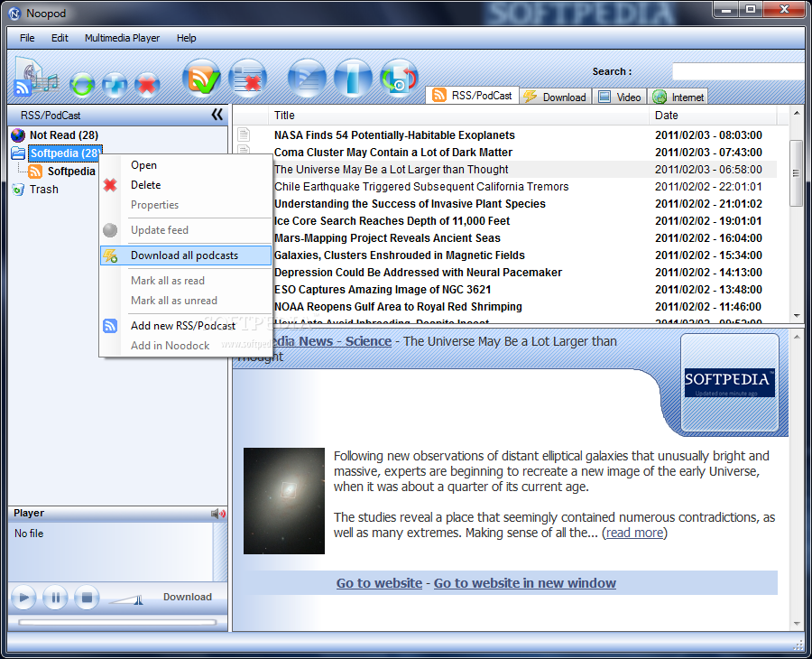Screen dimensions: 812x659
Task: Click the RSS icon beside Add new RSS/Podcast
Action: pyautogui.click(x=110, y=325)
